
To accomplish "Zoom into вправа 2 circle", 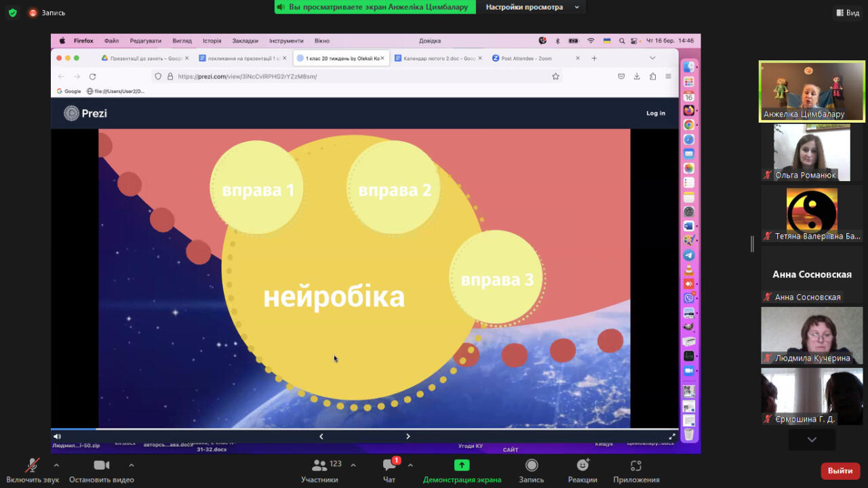I will pos(394,188).
